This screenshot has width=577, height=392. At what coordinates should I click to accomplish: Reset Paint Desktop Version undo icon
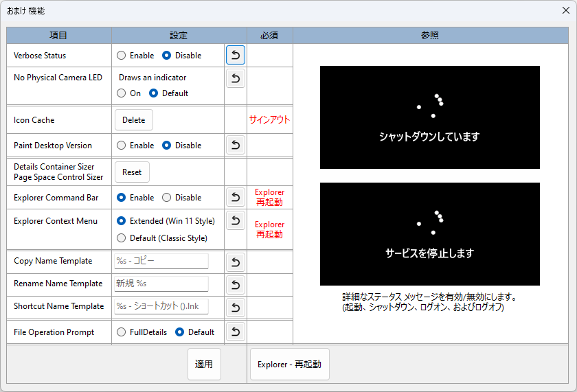pos(236,146)
